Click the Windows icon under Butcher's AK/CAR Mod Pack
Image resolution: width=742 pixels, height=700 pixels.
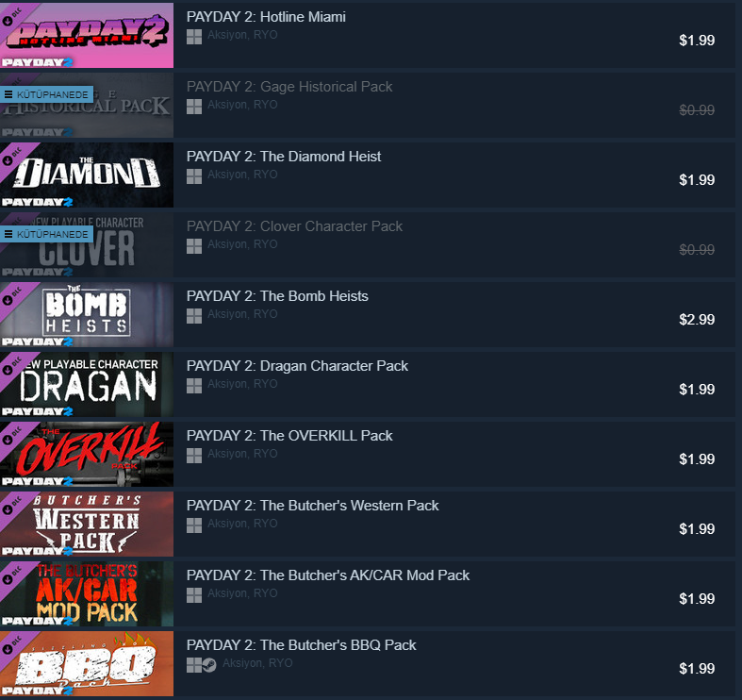click(194, 595)
